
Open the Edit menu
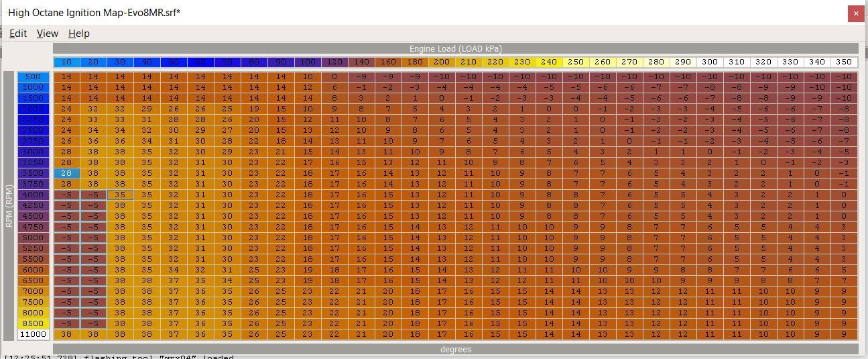coord(18,34)
